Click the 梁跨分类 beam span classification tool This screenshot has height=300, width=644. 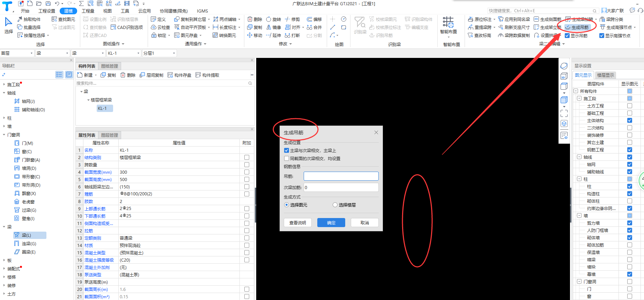point(612,19)
